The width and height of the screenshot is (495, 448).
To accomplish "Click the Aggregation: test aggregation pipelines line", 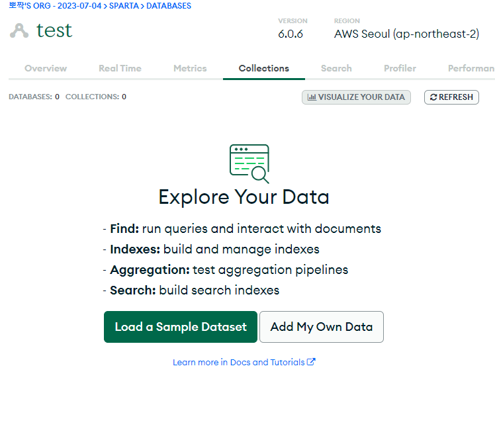I will (226, 270).
